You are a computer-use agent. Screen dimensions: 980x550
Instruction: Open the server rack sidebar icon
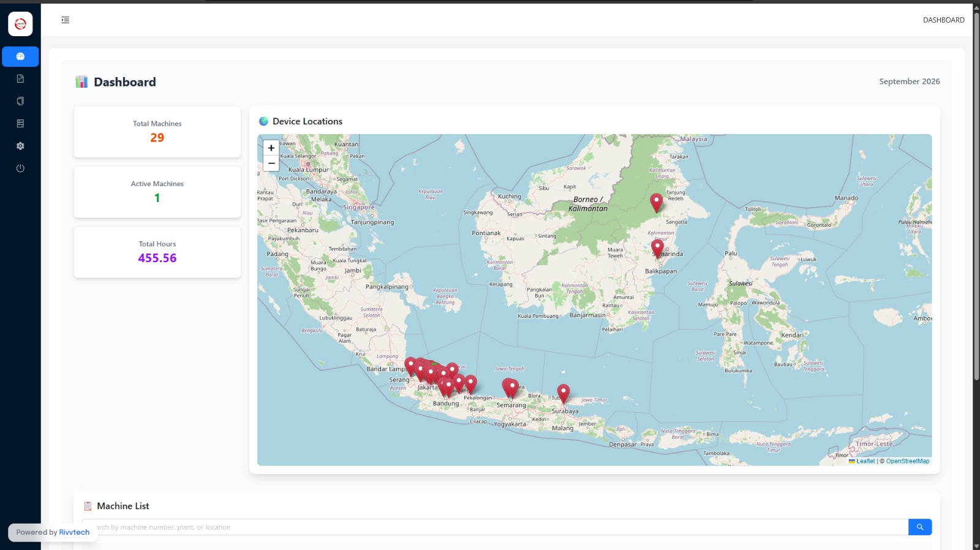pos(20,123)
